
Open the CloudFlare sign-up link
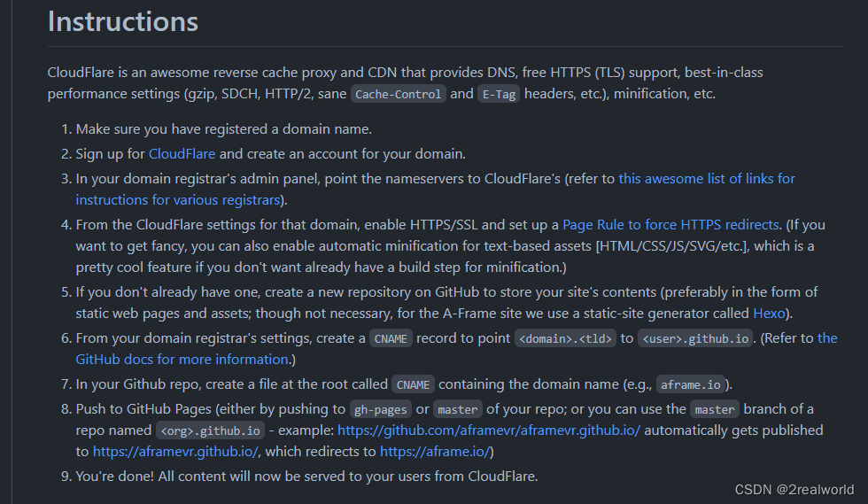182,154
